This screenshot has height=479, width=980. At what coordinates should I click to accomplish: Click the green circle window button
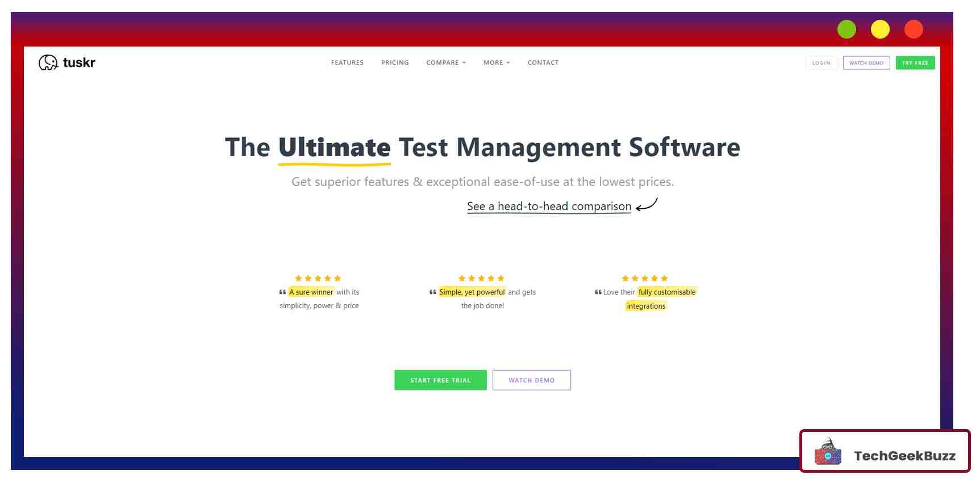[x=846, y=30]
